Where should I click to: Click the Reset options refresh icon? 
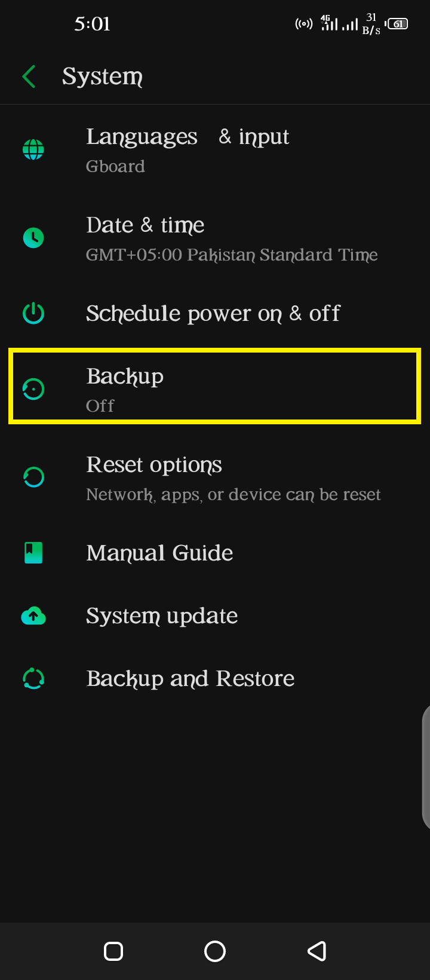coord(33,477)
